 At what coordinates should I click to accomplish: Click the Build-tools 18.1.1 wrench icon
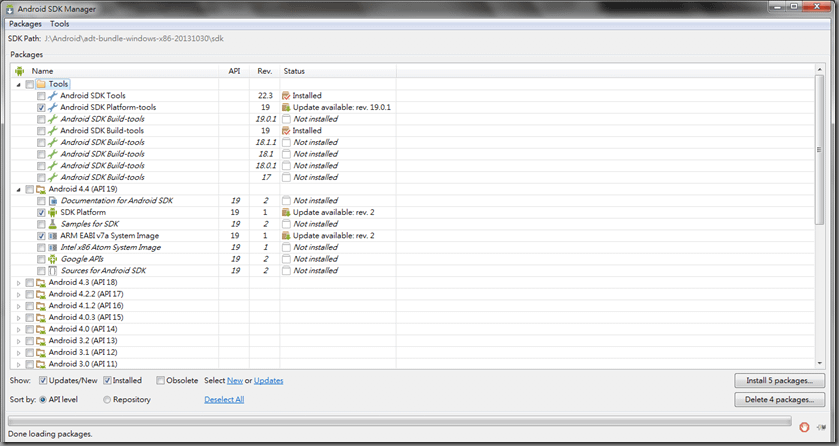[52, 143]
